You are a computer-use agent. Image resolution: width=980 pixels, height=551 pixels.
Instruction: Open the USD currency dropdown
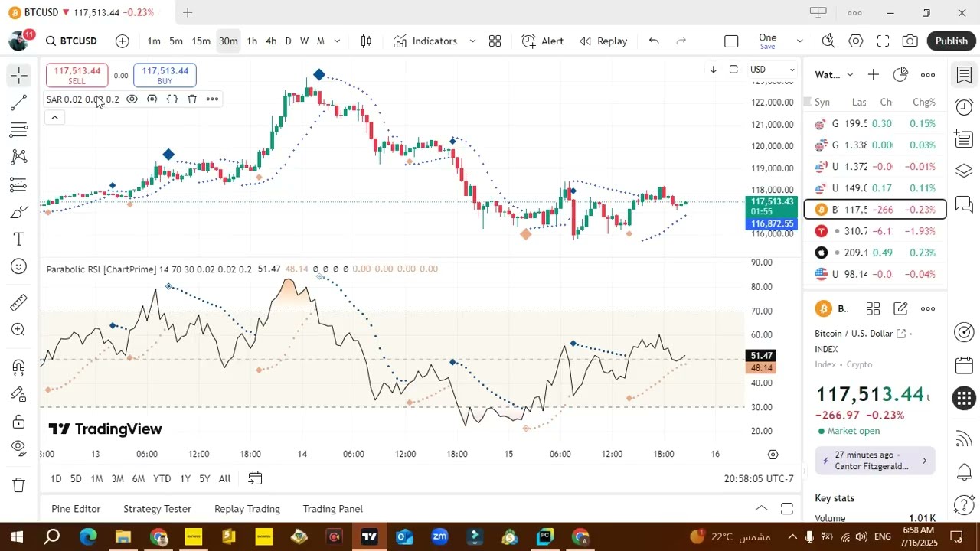pos(773,70)
